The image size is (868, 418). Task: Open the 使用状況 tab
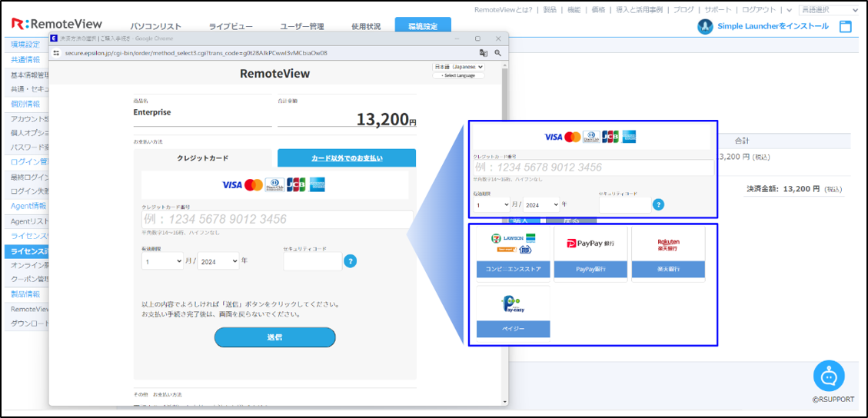[x=366, y=26]
